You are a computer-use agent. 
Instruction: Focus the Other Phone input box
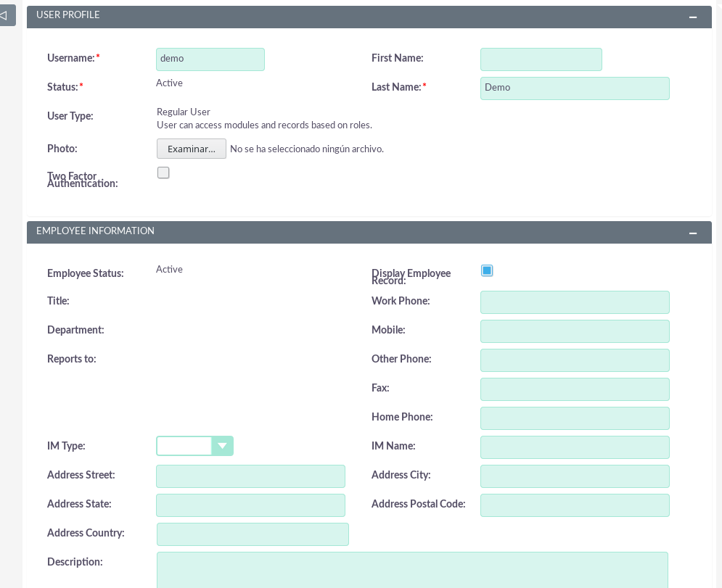click(574, 360)
